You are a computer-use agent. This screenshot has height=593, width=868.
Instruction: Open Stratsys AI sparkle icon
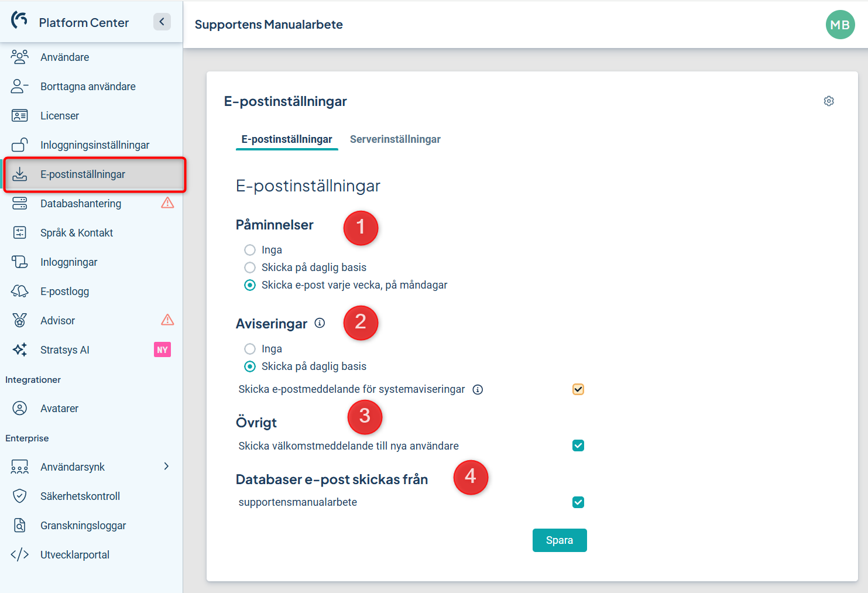19,349
